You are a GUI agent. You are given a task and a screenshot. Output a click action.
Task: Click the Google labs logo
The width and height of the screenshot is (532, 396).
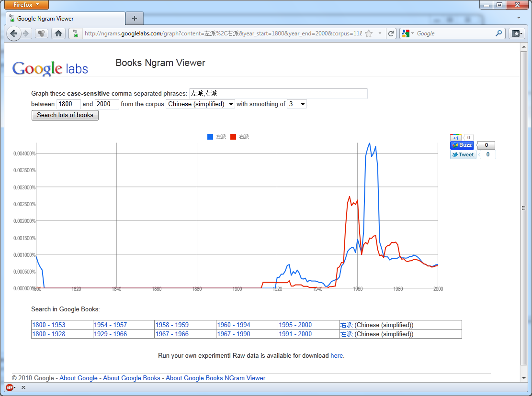50,68
